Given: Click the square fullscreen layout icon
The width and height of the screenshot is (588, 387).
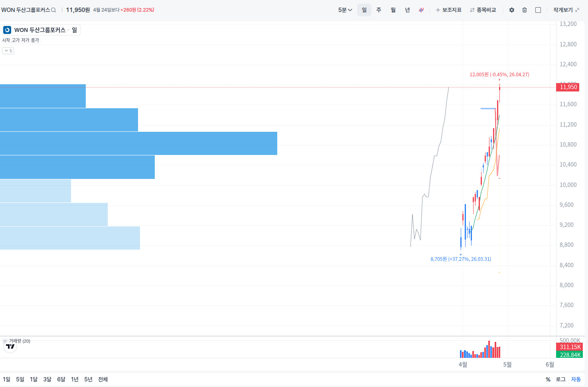Looking at the screenshot, I should point(538,10).
